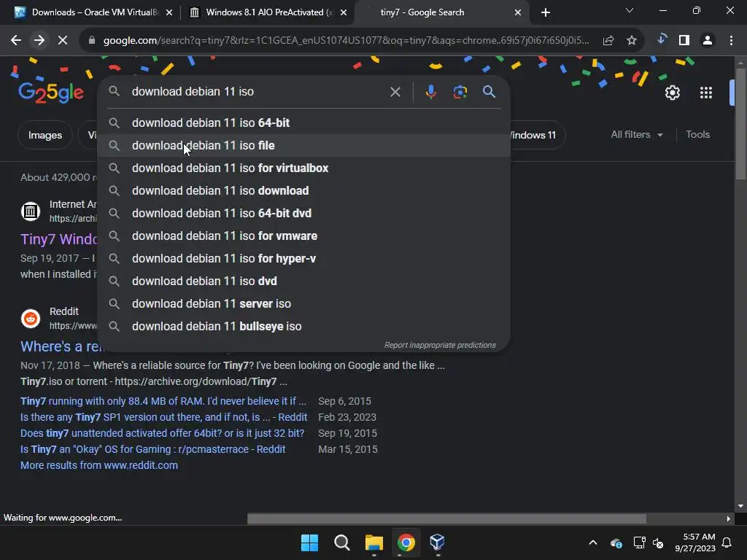The image size is (747, 560).
Task: Share this page from the address bar
Action: click(608, 41)
